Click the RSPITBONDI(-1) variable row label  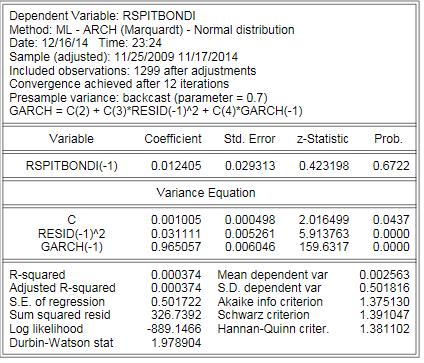point(72,166)
